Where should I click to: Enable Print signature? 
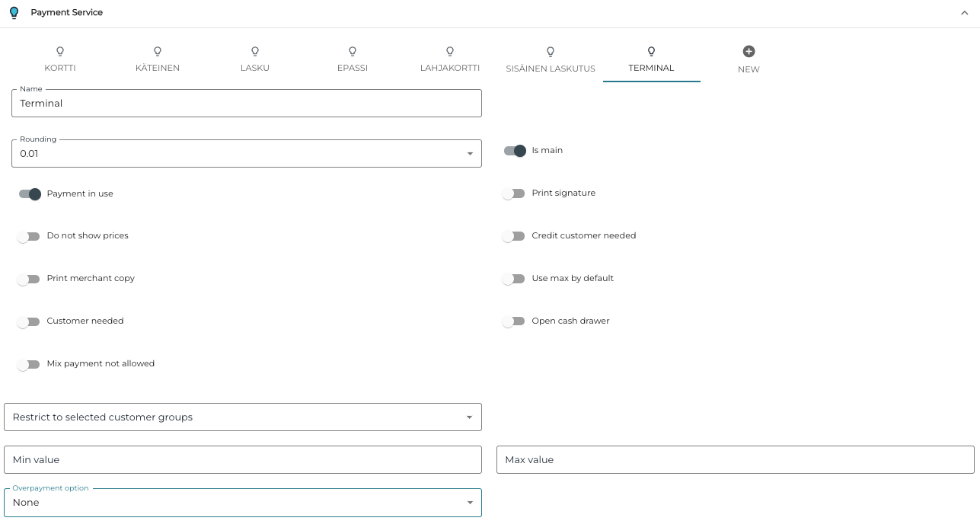click(x=514, y=193)
